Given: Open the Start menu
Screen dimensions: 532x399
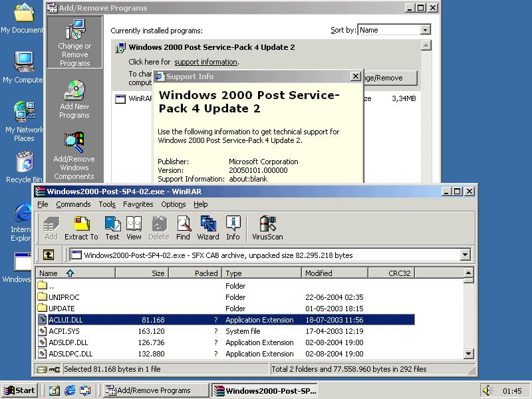Looking at the screenshot, I should (20, 390).
